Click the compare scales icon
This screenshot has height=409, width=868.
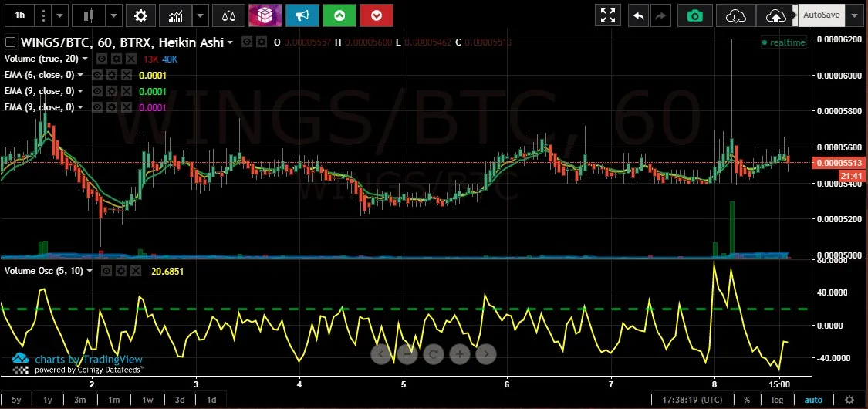coord(228,15)
